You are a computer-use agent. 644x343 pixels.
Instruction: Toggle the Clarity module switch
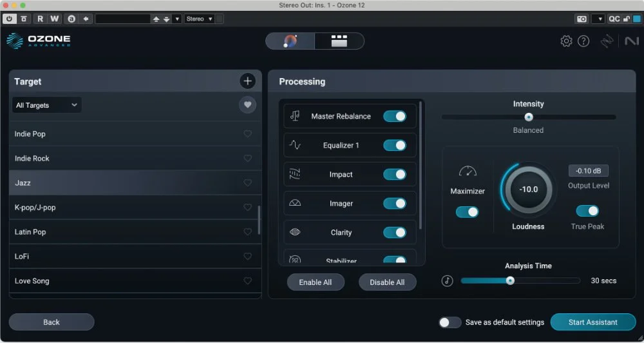pos(395,232)
